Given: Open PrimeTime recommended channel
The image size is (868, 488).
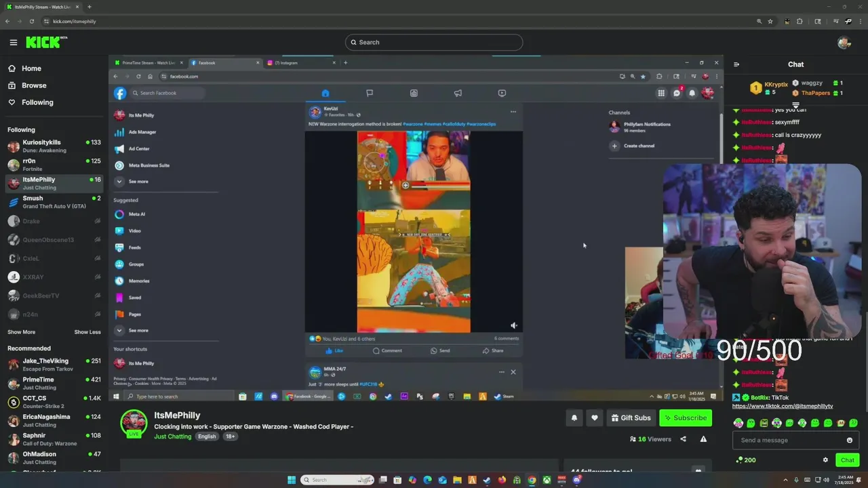Looking at the screenshot, I should click(x=54, y=383).
